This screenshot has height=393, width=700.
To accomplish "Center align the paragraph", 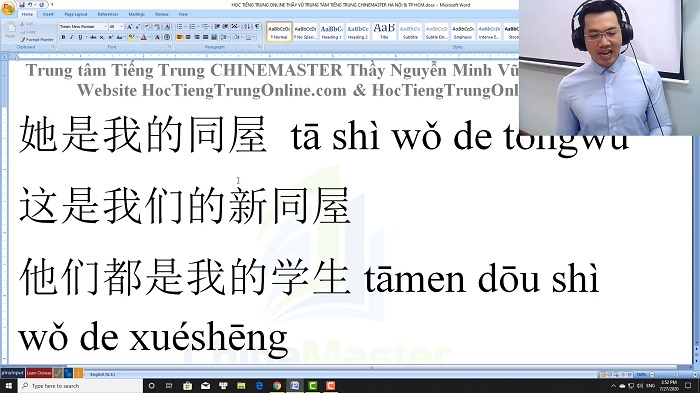I will [x=188, y=37].
